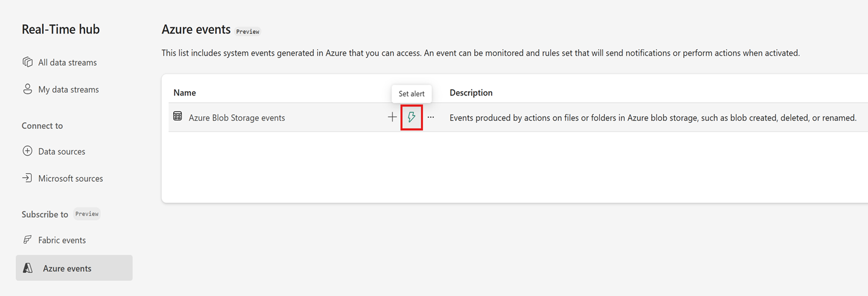Screen dimensions: 868x296
Task: Select the Azure events label in sidebar
Action: click(x=67, y=268)
